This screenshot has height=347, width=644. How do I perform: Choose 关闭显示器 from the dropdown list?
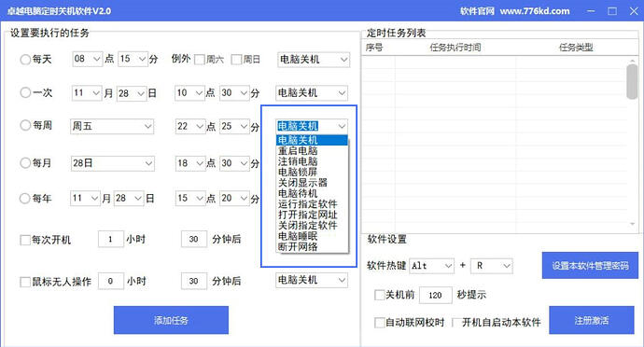(x=312, y=183)
